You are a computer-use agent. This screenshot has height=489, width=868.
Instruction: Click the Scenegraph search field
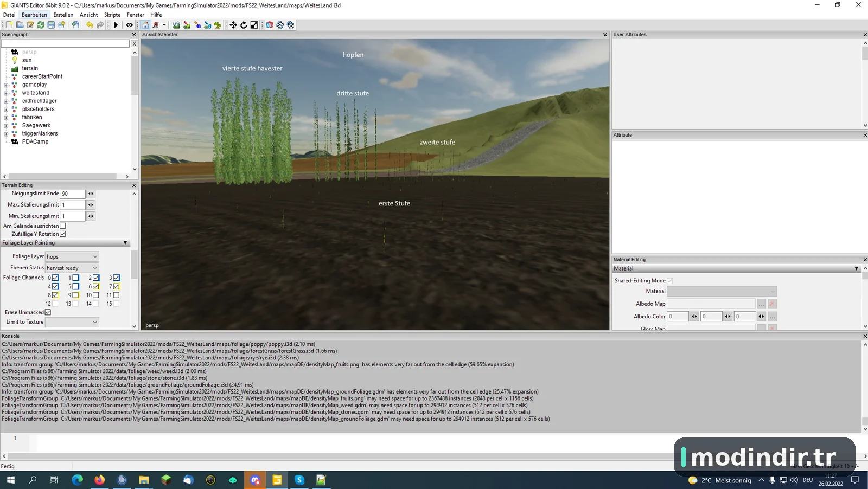coord(66,43)
